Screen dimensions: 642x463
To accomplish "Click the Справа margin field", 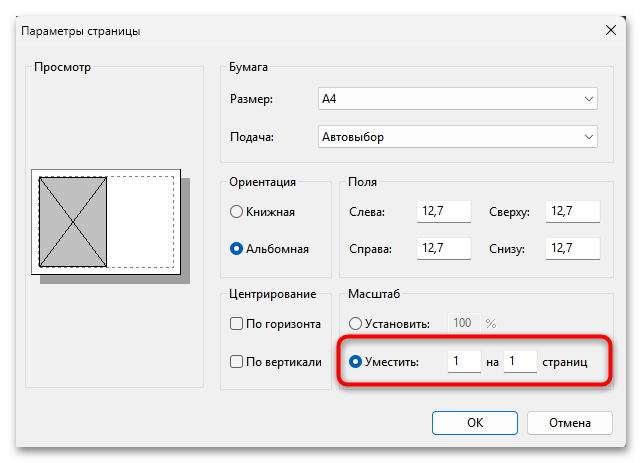I will [x=443, y=248].
